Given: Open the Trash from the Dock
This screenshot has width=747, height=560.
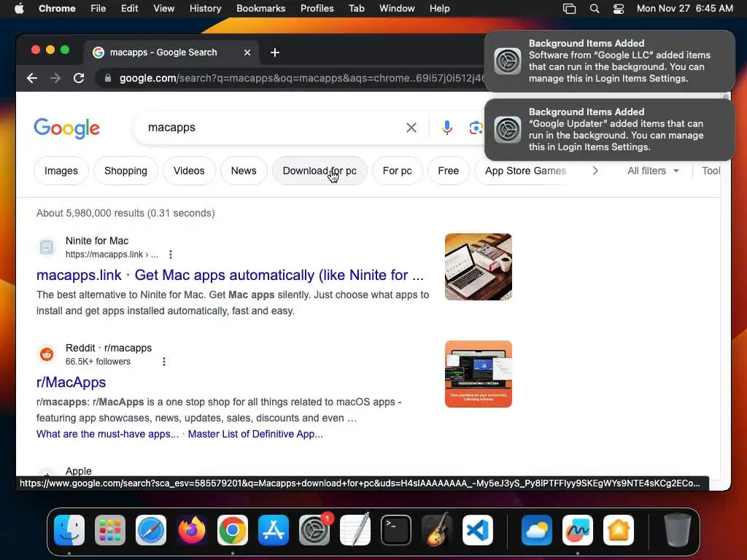Looking at the screenshot, I should [x=678, y=530].
